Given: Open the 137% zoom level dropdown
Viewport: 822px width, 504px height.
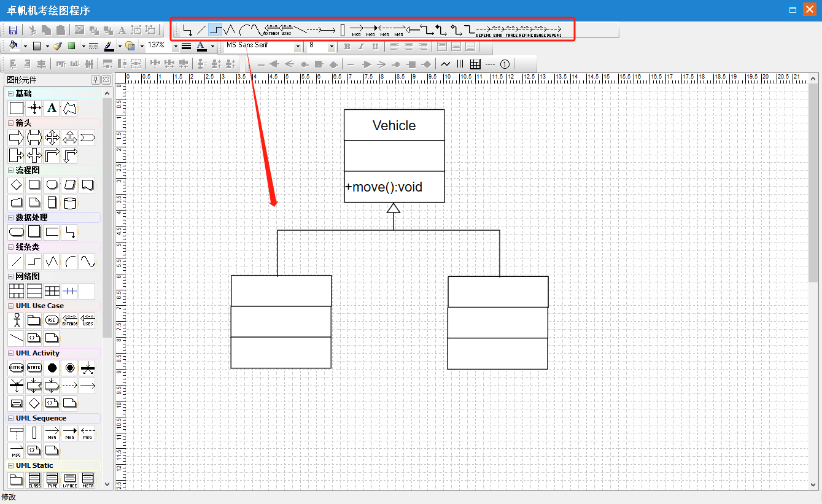Looking at the screenshot, I should [x=175, y=46].
